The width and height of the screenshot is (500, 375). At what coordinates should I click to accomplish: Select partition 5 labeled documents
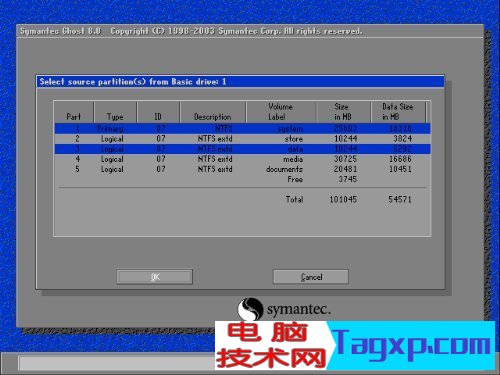(243, 169)
